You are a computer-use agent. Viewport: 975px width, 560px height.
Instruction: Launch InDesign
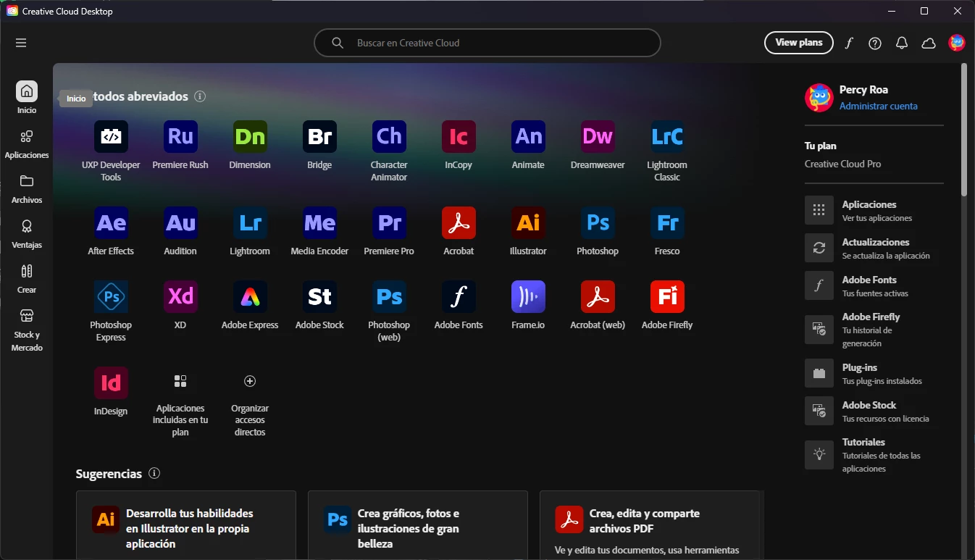tap(111, 383)
